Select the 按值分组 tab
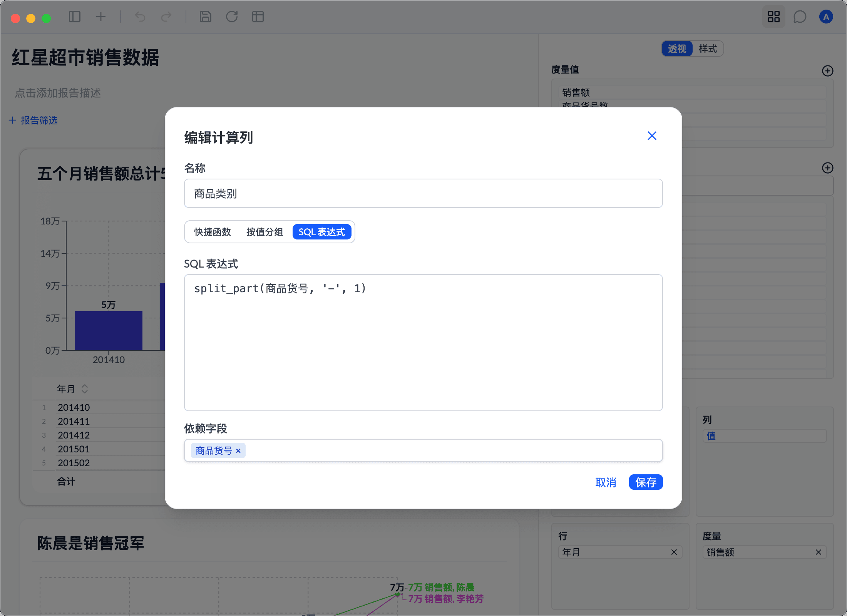Viewport: 847px width, 616px height. (x=264, y=232)
